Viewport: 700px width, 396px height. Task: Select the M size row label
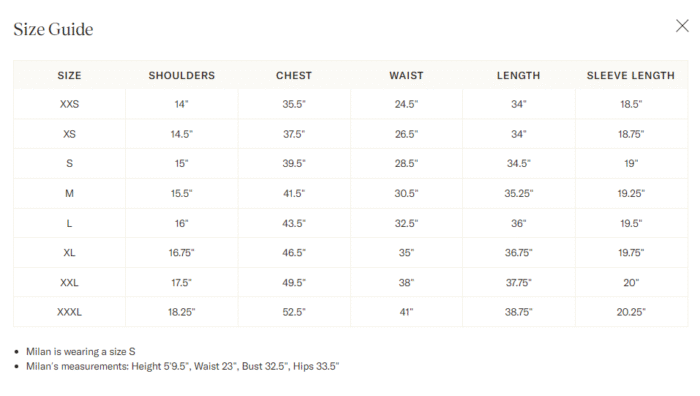[69, 193]
